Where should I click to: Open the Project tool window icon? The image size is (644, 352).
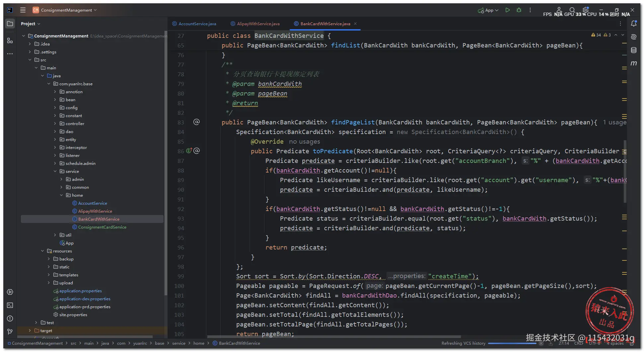(x=10, y=24)
